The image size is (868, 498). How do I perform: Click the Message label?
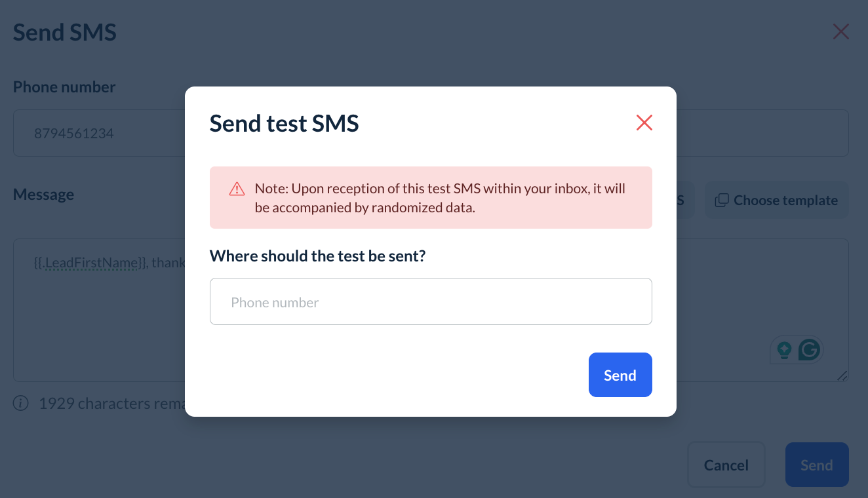coord(43,195)
